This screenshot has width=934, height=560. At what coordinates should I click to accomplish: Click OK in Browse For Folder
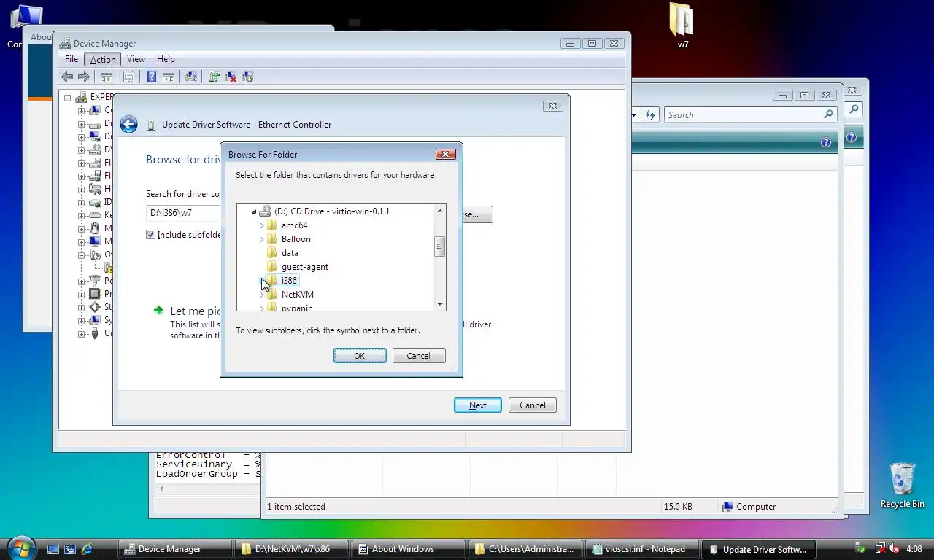coord(360,356)
